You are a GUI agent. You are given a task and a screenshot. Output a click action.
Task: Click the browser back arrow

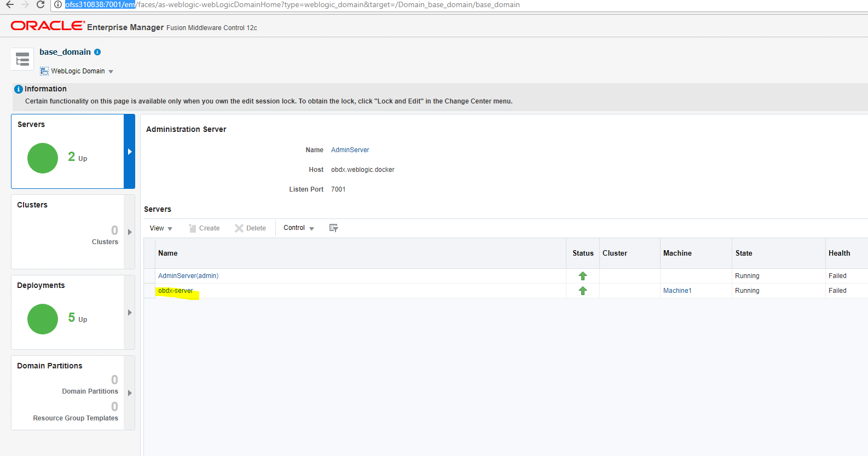(x=10, y=4)
